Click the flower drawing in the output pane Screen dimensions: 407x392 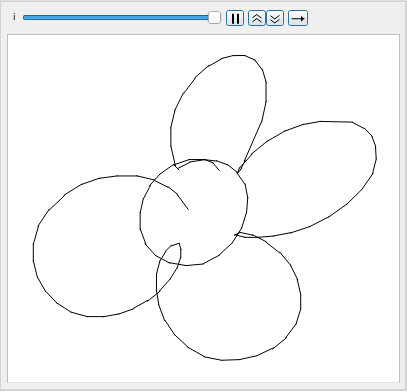coord(204,208)
